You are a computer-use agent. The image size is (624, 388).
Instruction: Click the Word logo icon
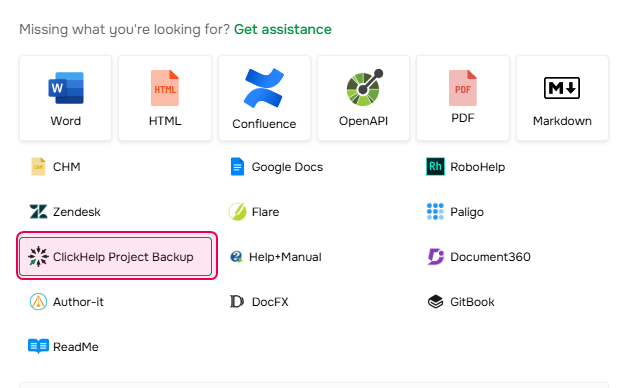pyautogui.click(x=66, y=88)
